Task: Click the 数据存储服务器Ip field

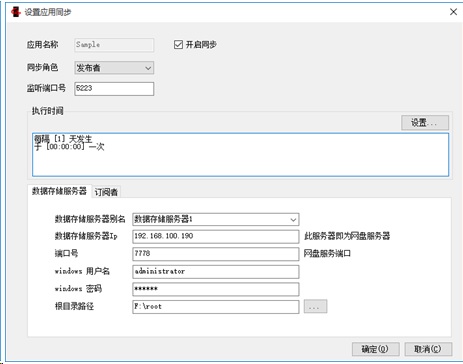Action: [x=215, y=236]
